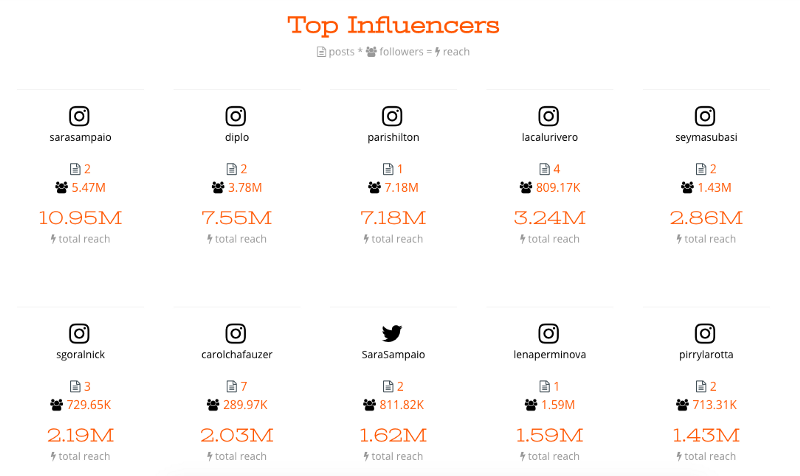
Task: Click the 10.95M total reach figure
Action: pyautogui.click(x=81, y=218)
